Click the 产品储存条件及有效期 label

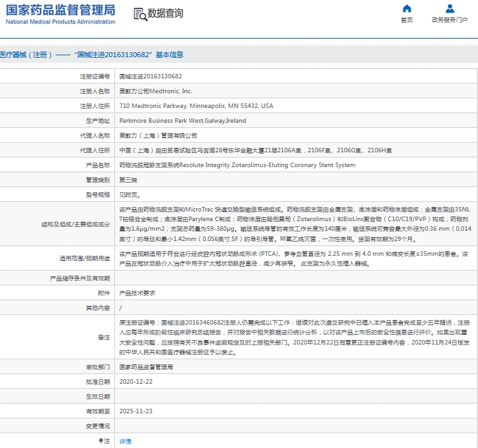(x=80, y=278)
